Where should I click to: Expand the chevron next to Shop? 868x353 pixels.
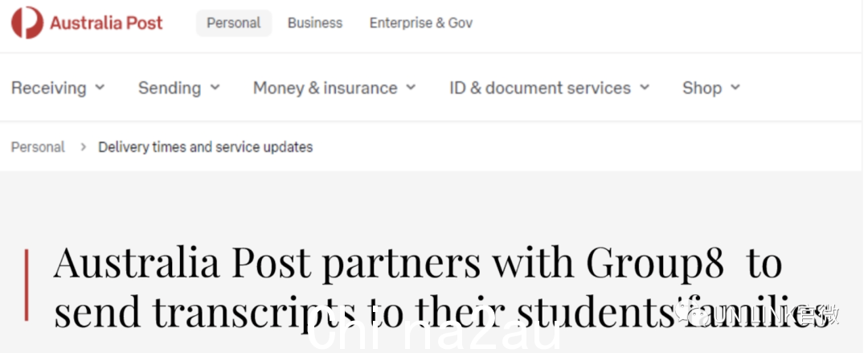point(735,87)
